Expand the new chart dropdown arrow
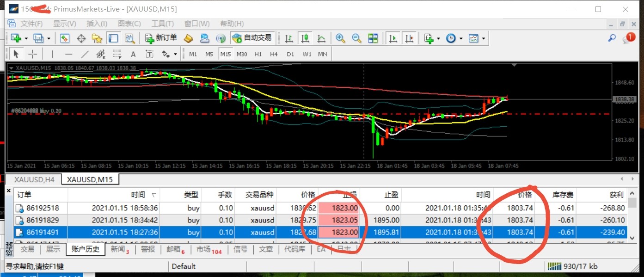Screen dimensions: 644x277 pos(26,38)
